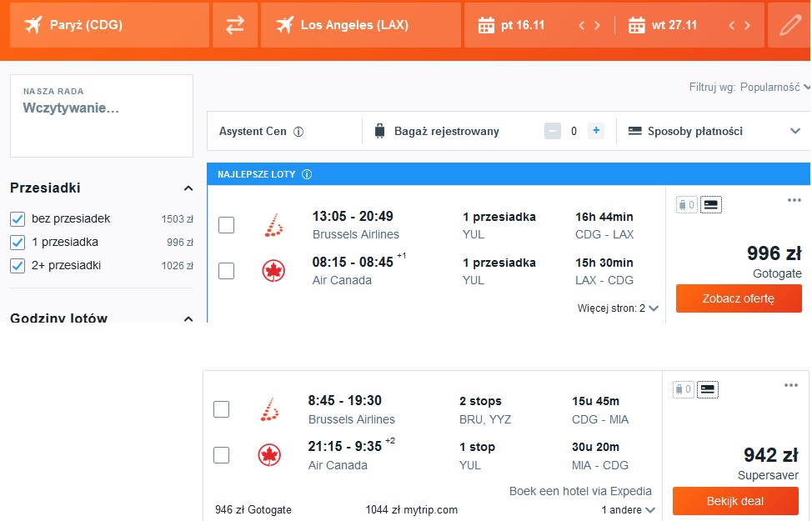Edit the Los Angeles (LAX) destination field
The image size is (812, 521).
coord(360,25)
